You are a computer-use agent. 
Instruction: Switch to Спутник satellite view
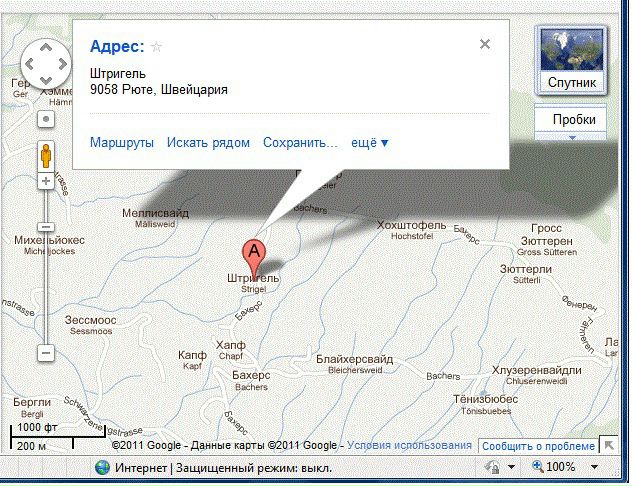click(x=572, y=61)
